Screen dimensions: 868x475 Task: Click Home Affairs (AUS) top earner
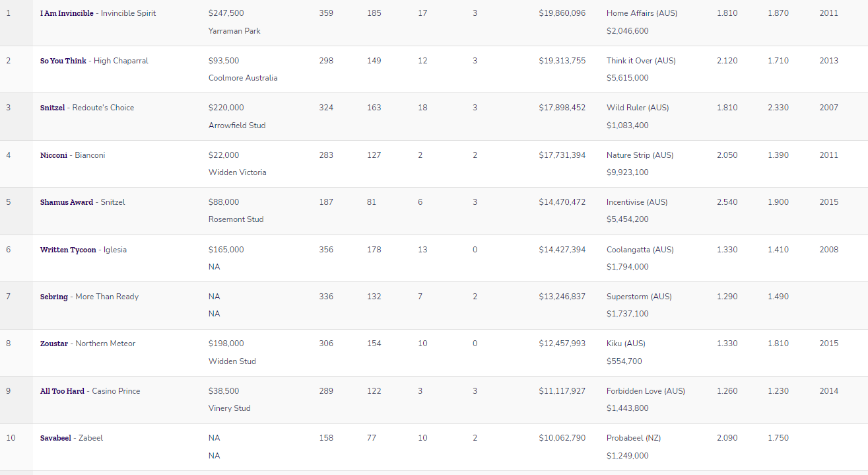pyautogui.click(x=642, y=13)
